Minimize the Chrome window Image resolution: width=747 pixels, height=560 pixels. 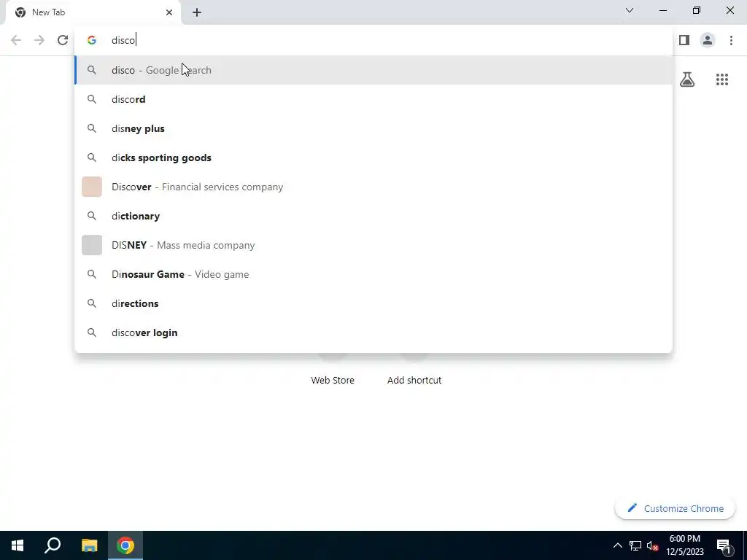tap(663, 10)
